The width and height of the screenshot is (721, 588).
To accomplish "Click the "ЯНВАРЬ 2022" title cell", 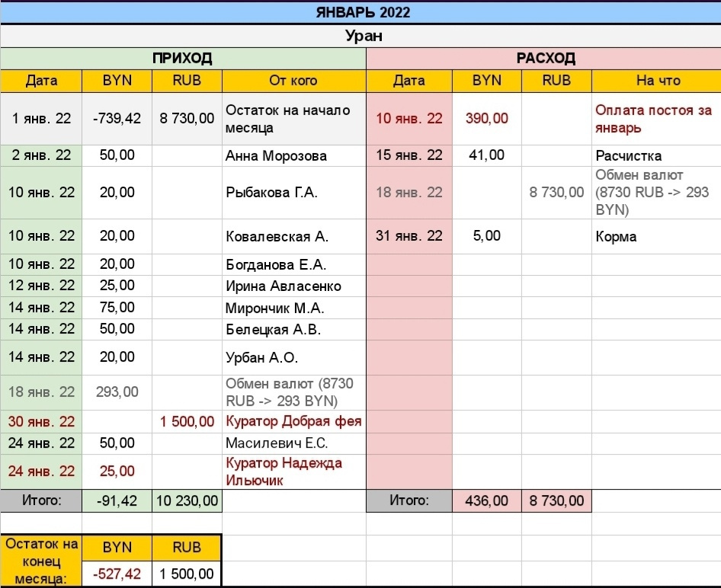I will point(363,12).
